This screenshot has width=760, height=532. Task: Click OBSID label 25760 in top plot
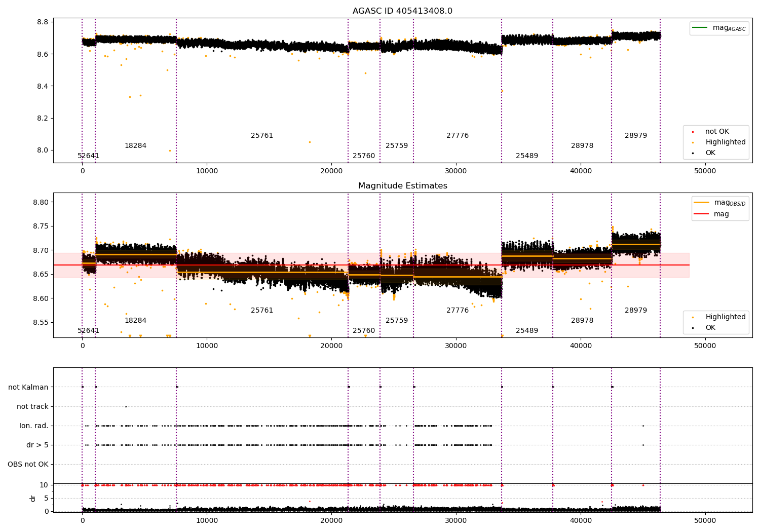(364, 156)
